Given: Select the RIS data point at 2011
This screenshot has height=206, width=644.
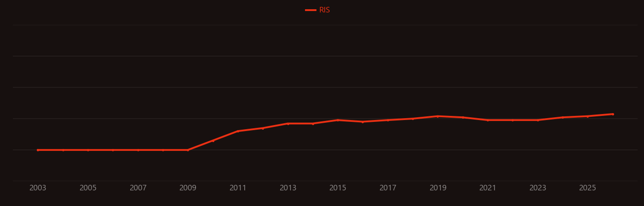Looking at the screenshot, I should (x=238, y=131).
